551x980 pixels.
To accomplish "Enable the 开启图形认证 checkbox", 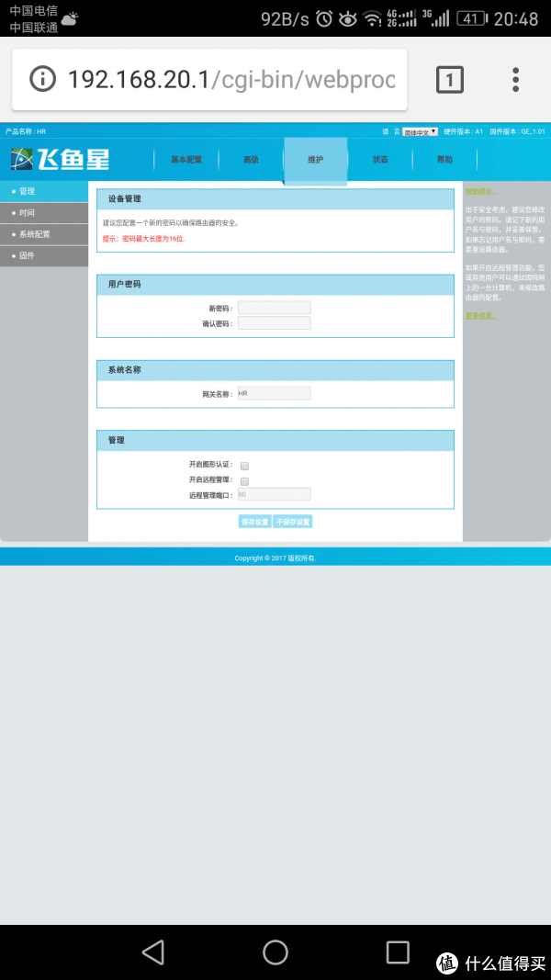I will [x=244, y=466].
